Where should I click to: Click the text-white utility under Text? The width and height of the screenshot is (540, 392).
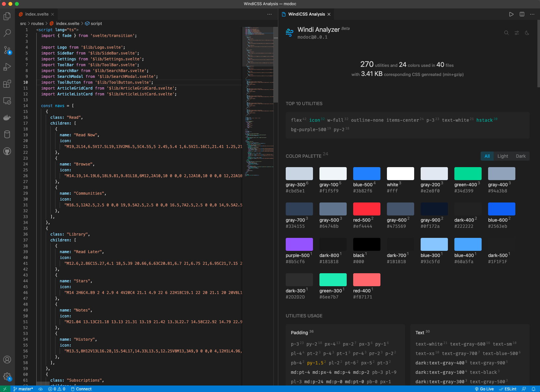(429, 344)
